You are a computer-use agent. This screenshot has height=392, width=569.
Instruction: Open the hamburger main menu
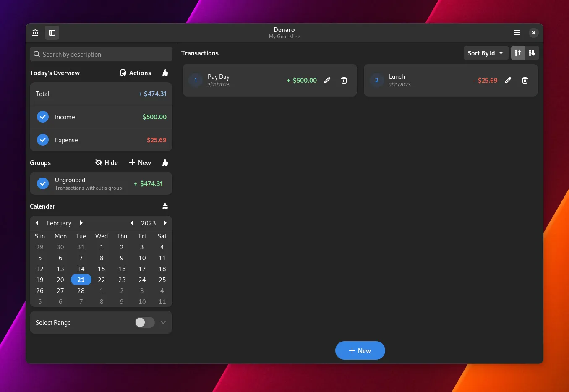(x=517, y=33)
